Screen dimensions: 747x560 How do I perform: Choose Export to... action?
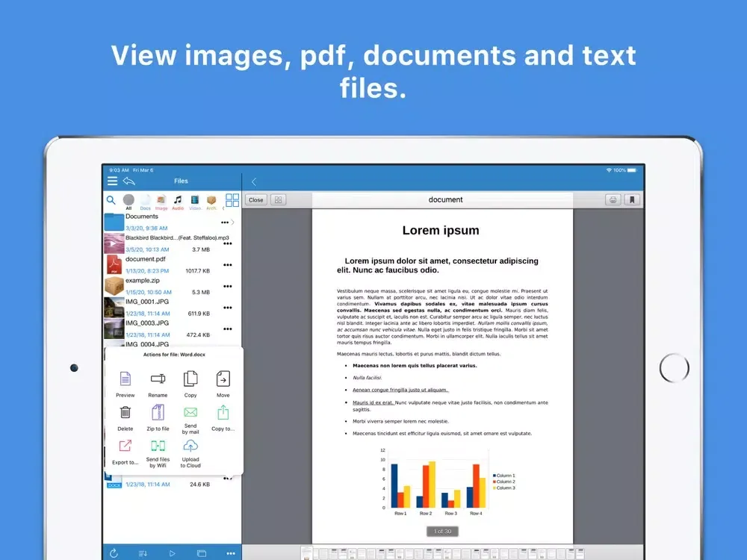[x=125, y=452]
